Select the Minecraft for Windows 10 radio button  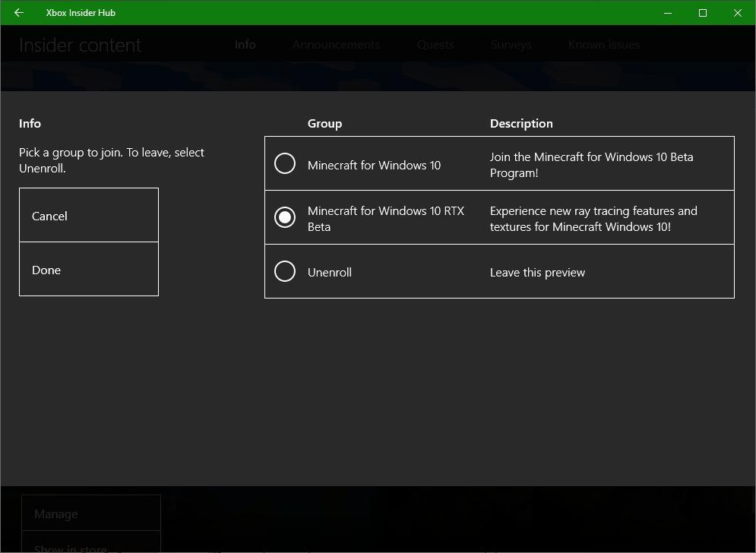coord(285,163)
